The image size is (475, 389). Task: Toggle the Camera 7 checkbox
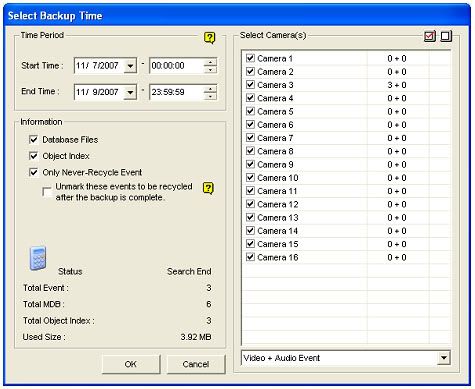[x=250, y=138]
